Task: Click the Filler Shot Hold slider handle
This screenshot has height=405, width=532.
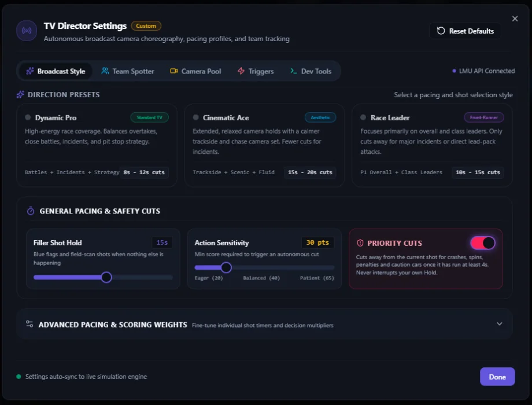Action: (106, 277)
